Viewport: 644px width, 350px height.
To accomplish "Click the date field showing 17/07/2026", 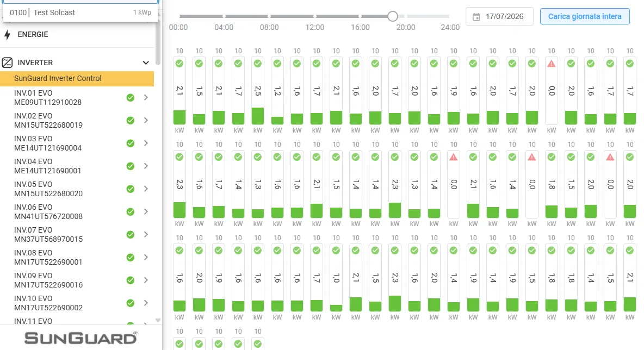I will pos(499,16).
